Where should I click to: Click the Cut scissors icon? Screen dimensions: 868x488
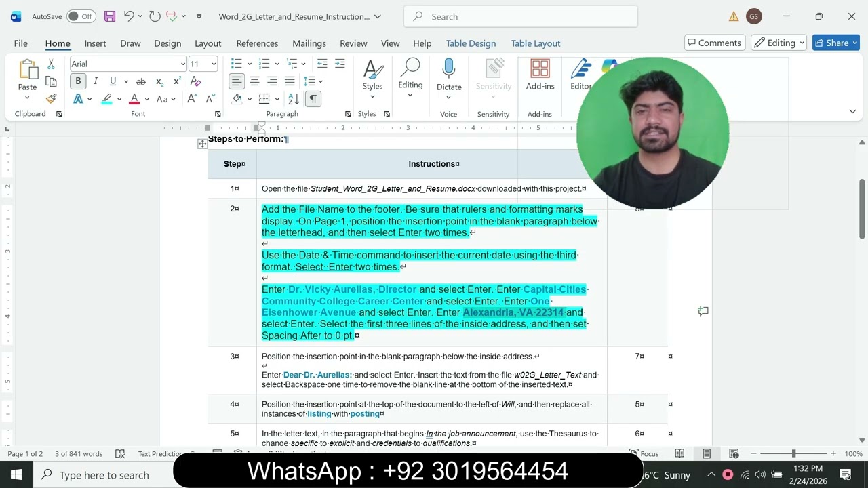(51, 64)
